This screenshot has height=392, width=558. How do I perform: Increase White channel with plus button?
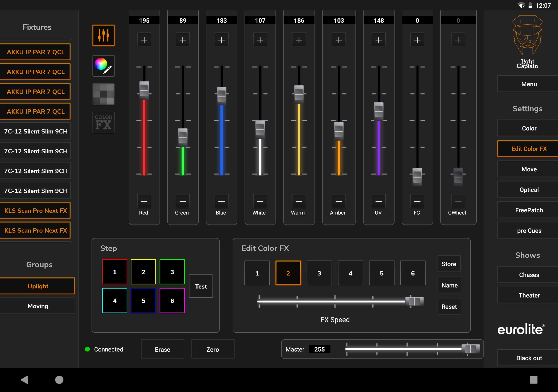click(x=260, y=40)
